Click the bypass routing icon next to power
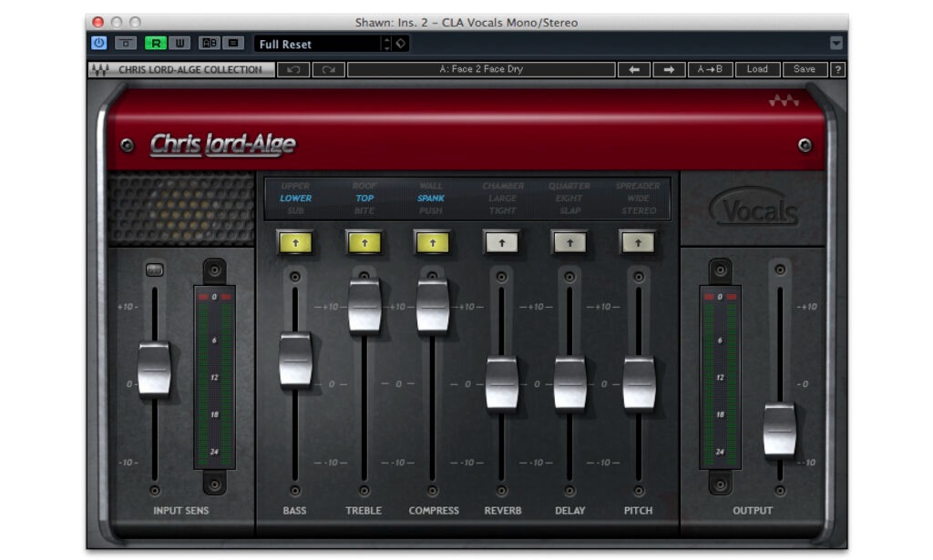 [125, 44]
